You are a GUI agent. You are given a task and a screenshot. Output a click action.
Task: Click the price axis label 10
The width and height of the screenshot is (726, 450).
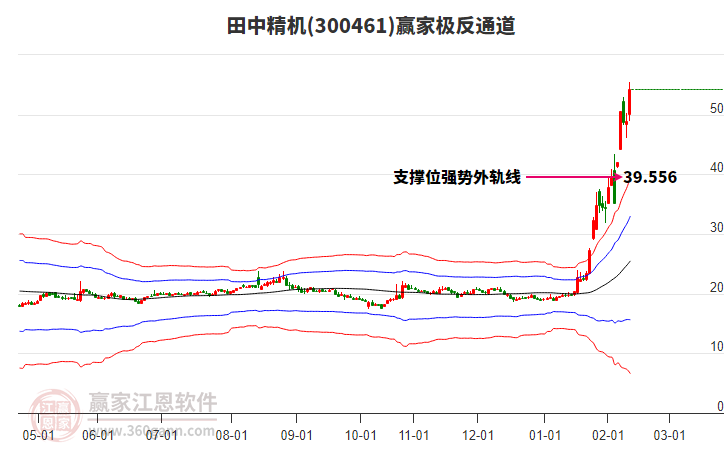point(716,346)
